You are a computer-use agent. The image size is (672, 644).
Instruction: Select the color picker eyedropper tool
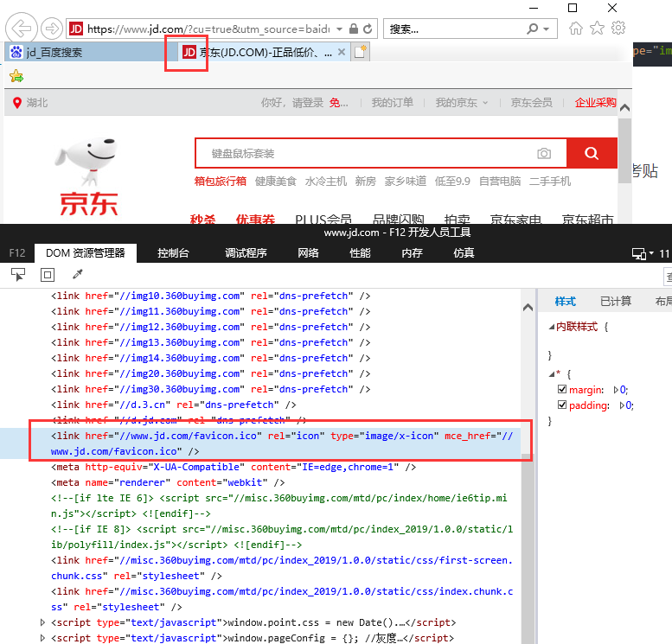tap(77, 274)
